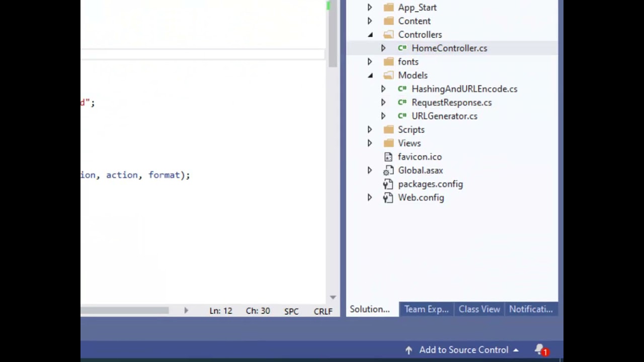
Task: Click the SPC indentation indicator
Action: 291,311
